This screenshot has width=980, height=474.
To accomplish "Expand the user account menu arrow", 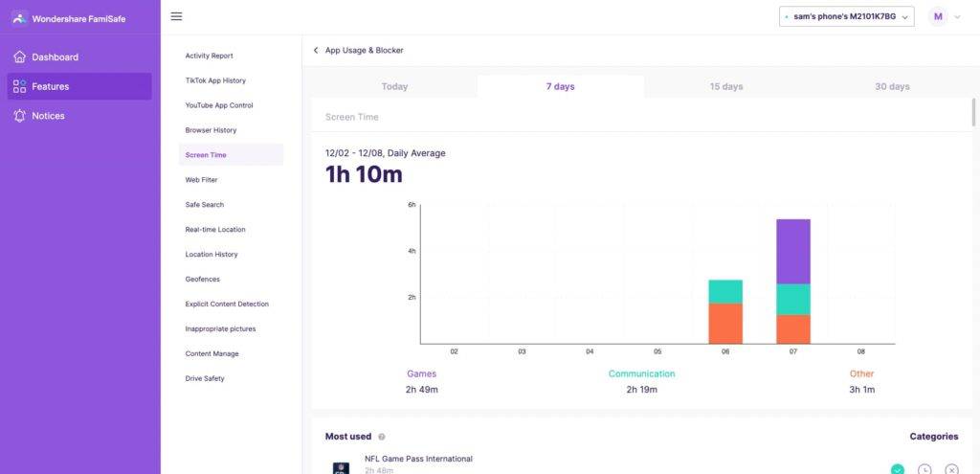I will point(957,17).
